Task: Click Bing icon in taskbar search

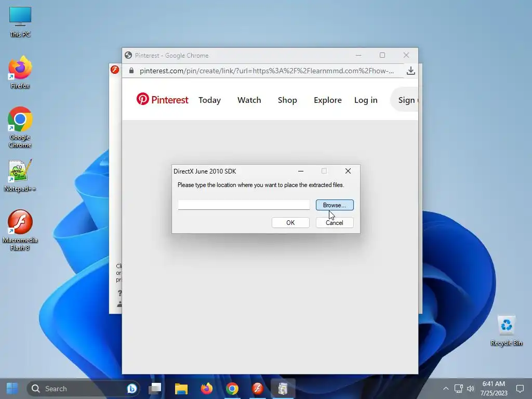Action: 131,389
